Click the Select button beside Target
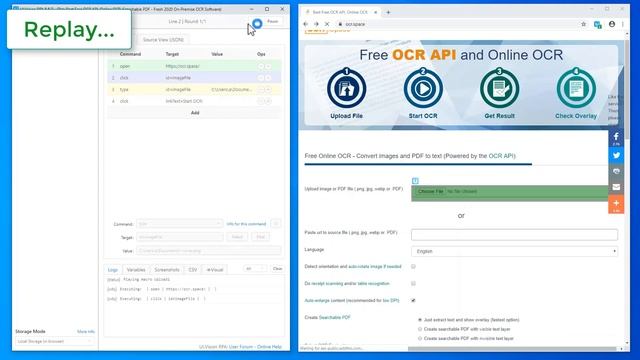640x360 pixels. 237,237
